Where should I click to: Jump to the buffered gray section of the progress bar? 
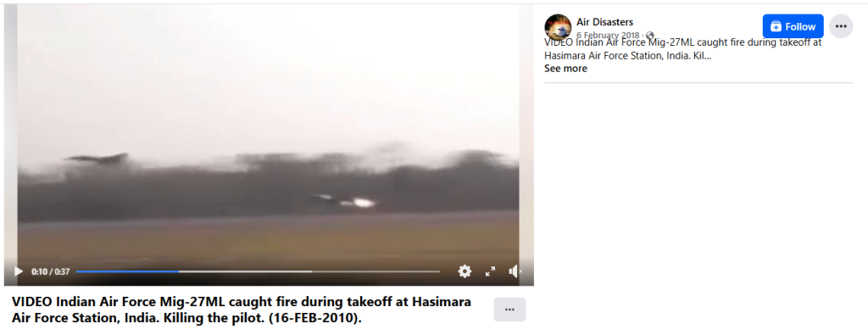tap(245, 271)
